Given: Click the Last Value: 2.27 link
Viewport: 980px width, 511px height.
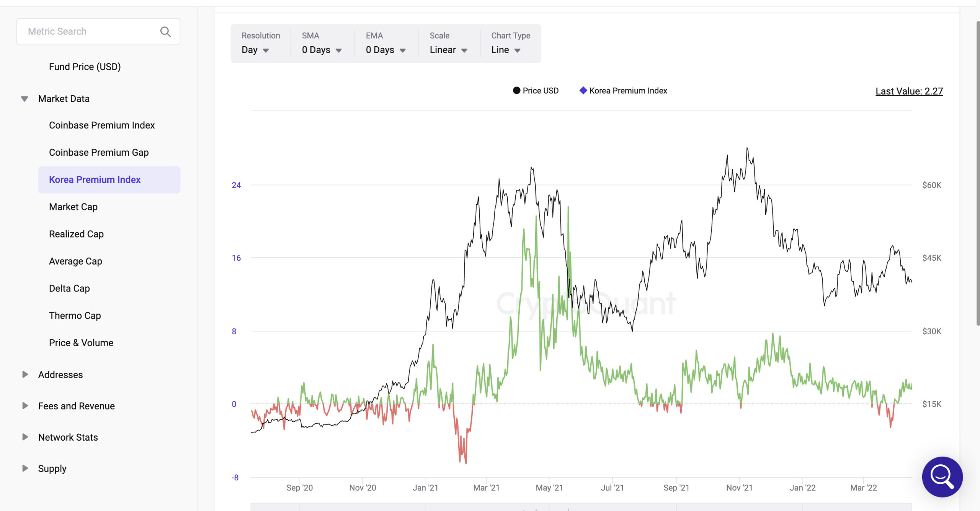Looking at the screenshot, I should (909, 91).
